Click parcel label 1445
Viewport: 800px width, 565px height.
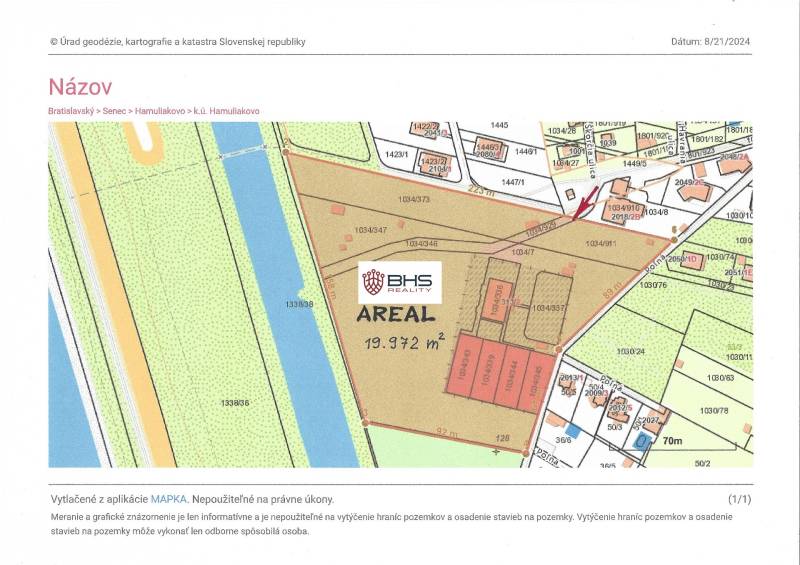[499, 125]
